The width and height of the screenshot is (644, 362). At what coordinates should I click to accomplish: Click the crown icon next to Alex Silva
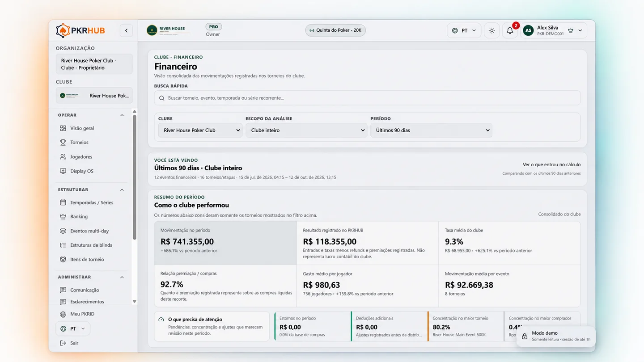571,30
